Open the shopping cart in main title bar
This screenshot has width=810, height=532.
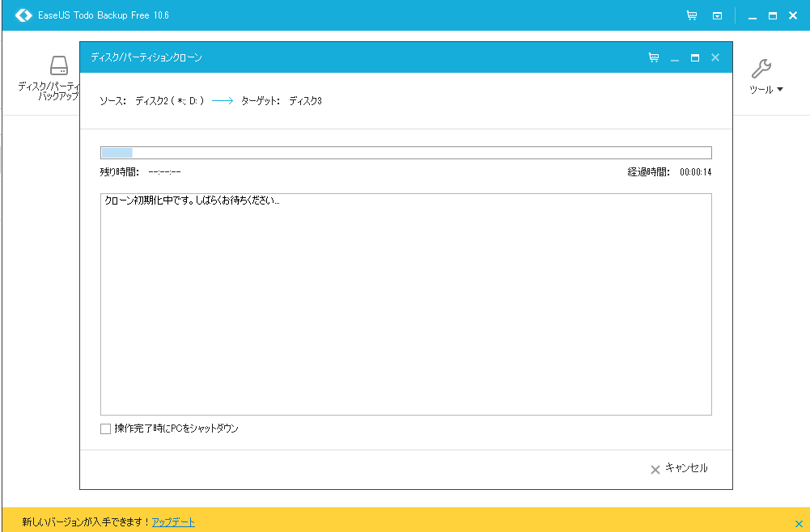692,15
